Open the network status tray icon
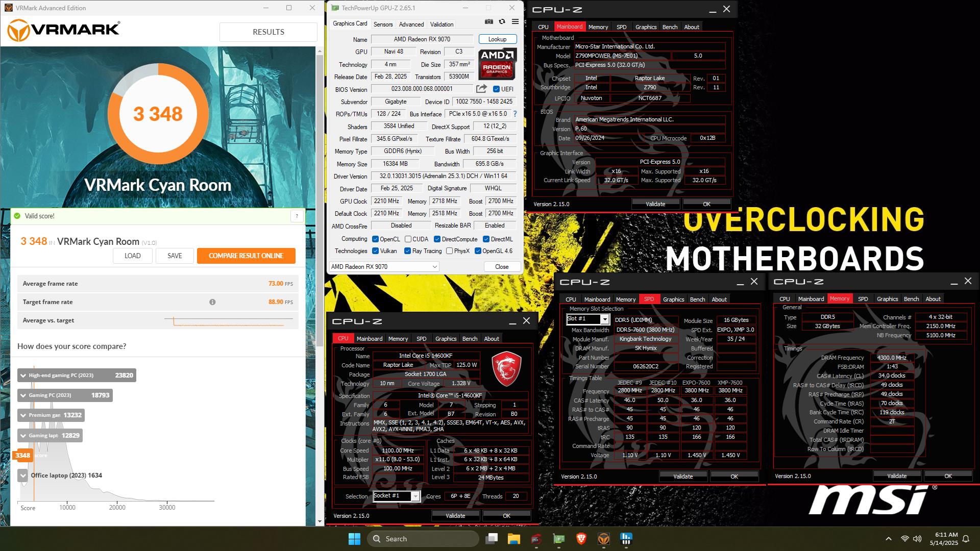 point(905,539)
